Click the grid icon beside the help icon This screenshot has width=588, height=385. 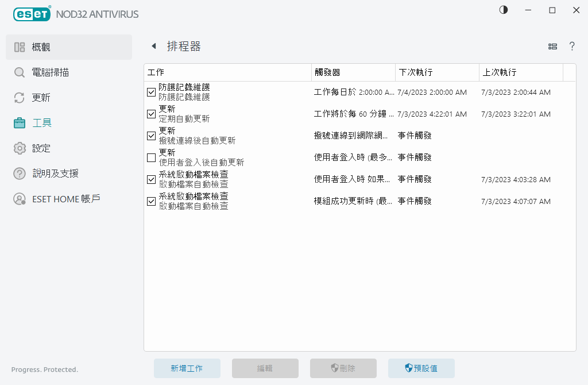552,46
